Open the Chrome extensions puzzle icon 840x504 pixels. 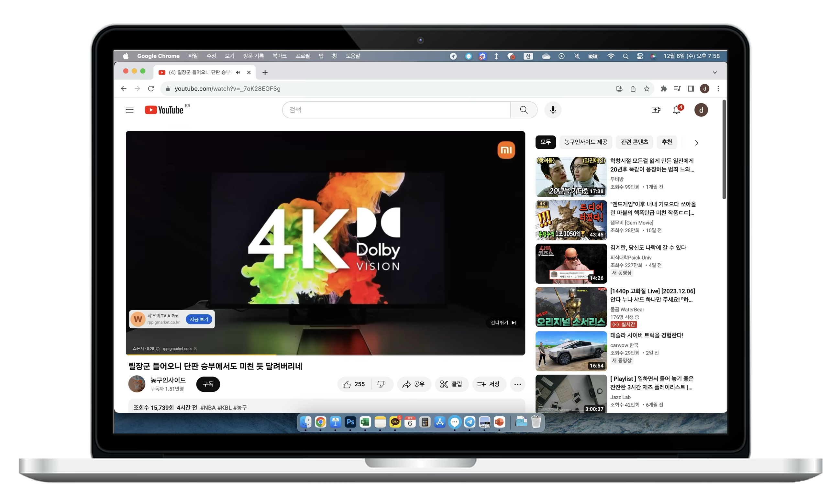pos(663,89)
